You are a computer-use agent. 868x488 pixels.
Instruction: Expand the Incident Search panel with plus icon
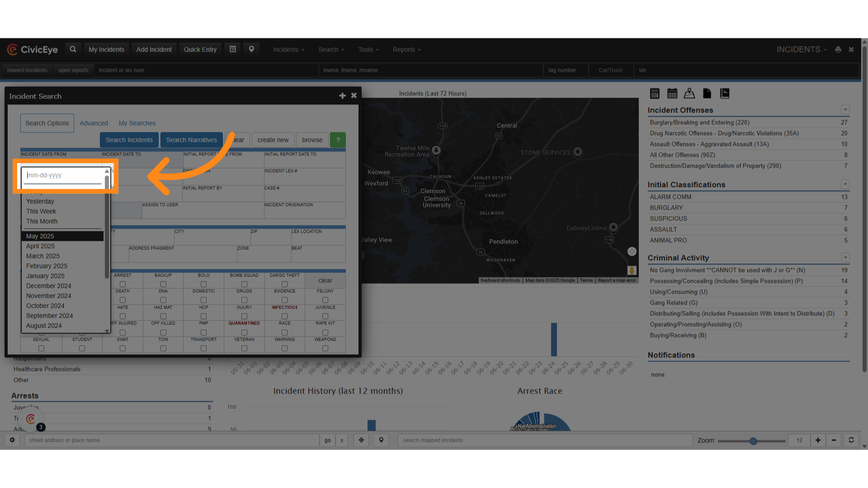(x=342, y=96)
